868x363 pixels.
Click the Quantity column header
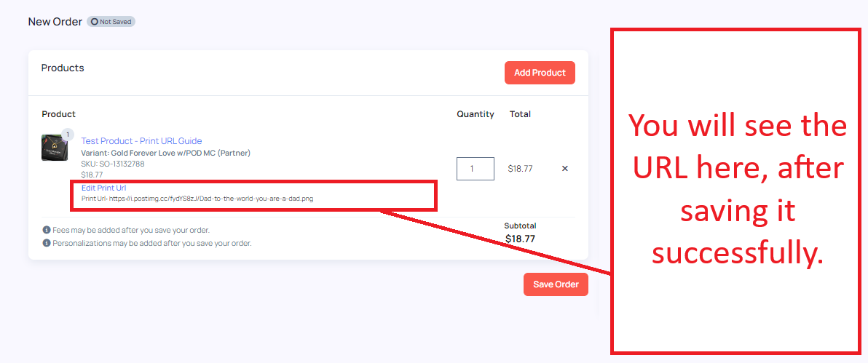pos(475,114)
